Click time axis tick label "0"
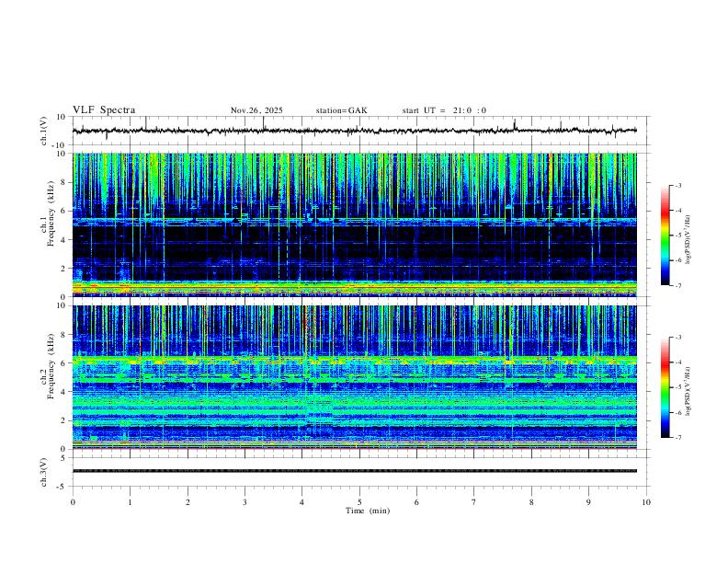The width and height of the screenshot is (728, 563). [x=73, y=502]
